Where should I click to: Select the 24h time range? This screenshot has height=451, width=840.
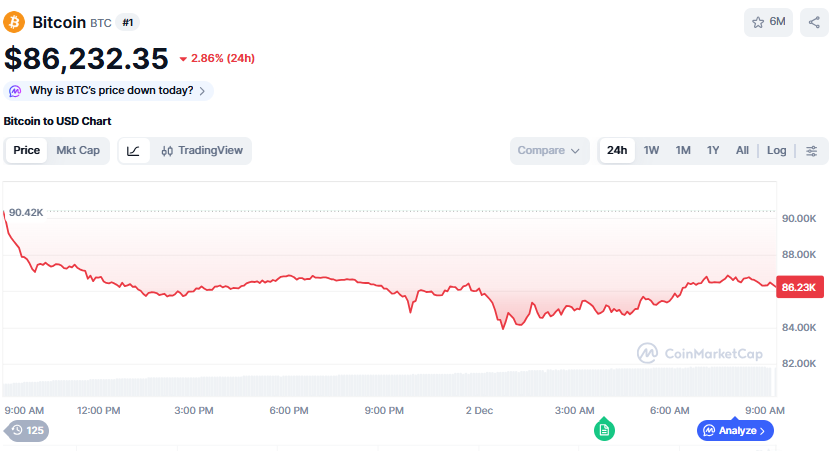click(617, 151)
